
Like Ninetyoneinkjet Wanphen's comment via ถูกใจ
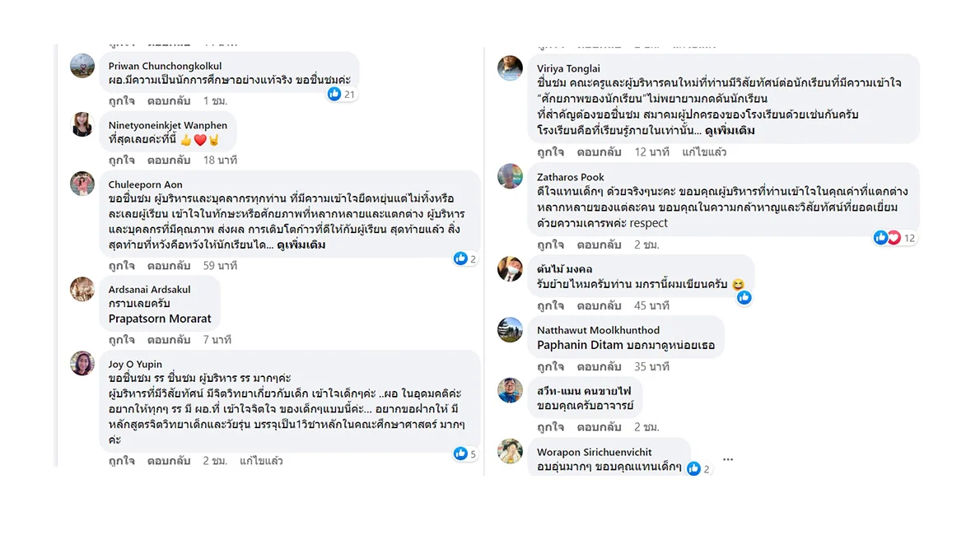[x=122, y=160]
